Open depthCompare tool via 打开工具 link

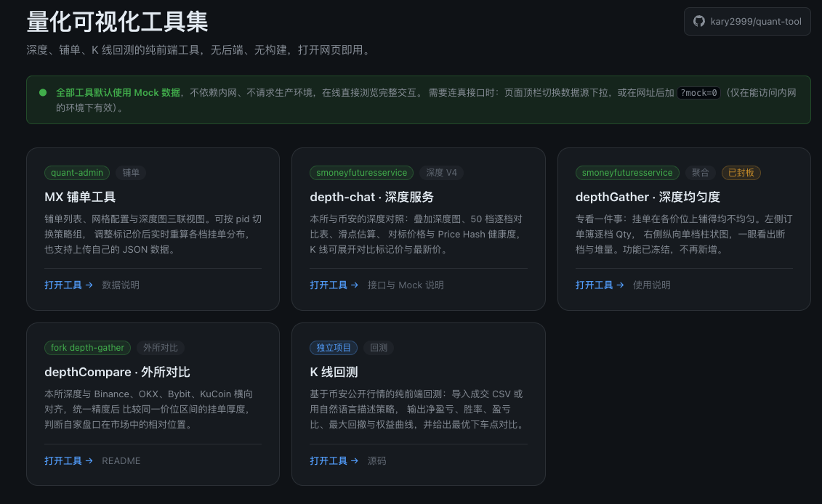68,460
